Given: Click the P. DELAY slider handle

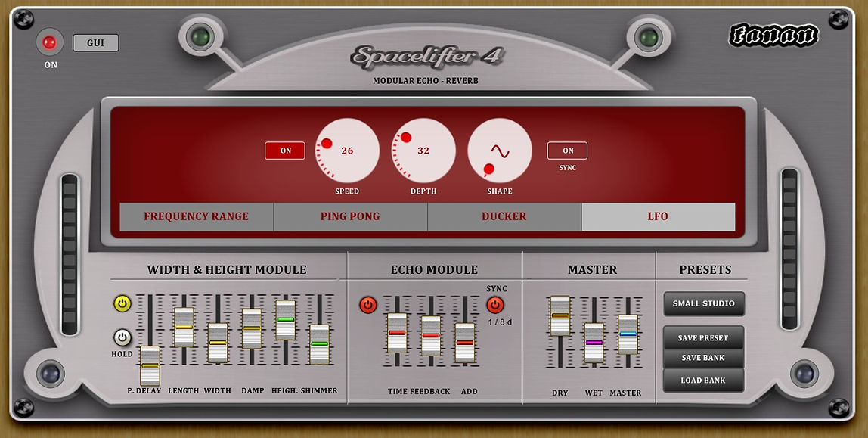Looking at the screenshot, I should coord(150,365).
